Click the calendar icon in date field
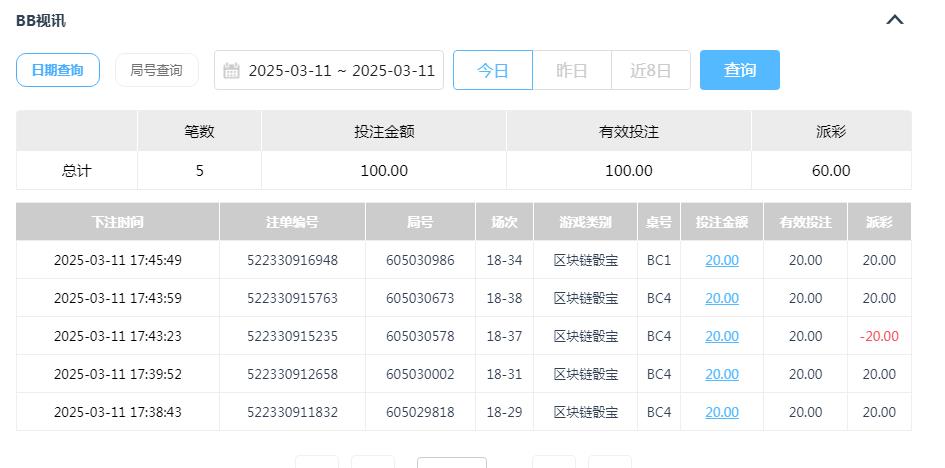Image resolution: width=945 pixels, height=468 pixels. [x=231, y=71]
